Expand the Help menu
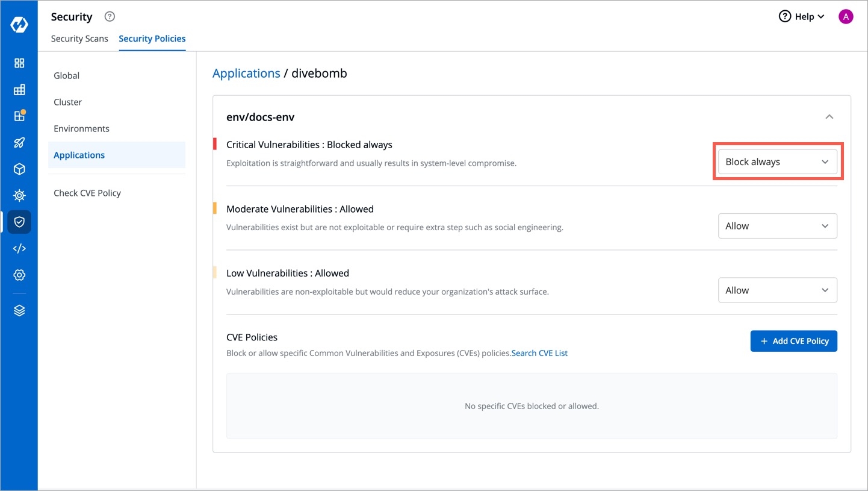The width and height of the screenshot is (868, 491). click(801, 17)
